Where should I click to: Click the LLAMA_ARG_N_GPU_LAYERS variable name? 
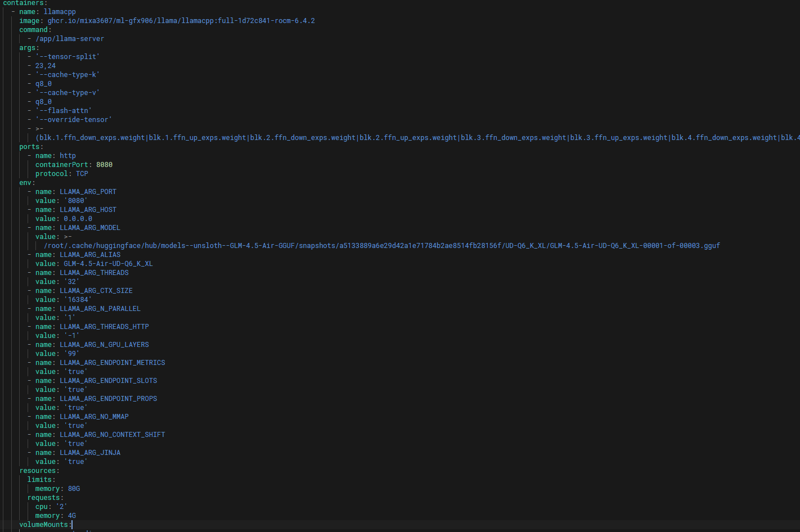coord(104,345)
